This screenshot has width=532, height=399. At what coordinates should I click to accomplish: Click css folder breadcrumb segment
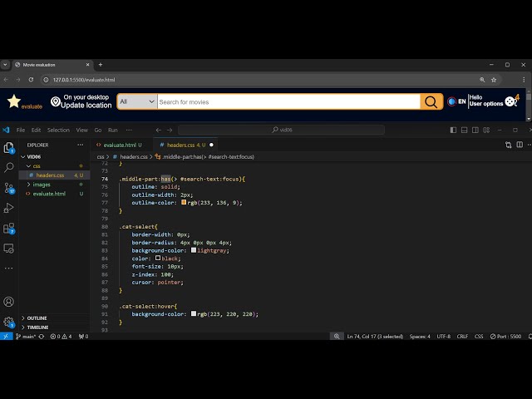(101, 157)
